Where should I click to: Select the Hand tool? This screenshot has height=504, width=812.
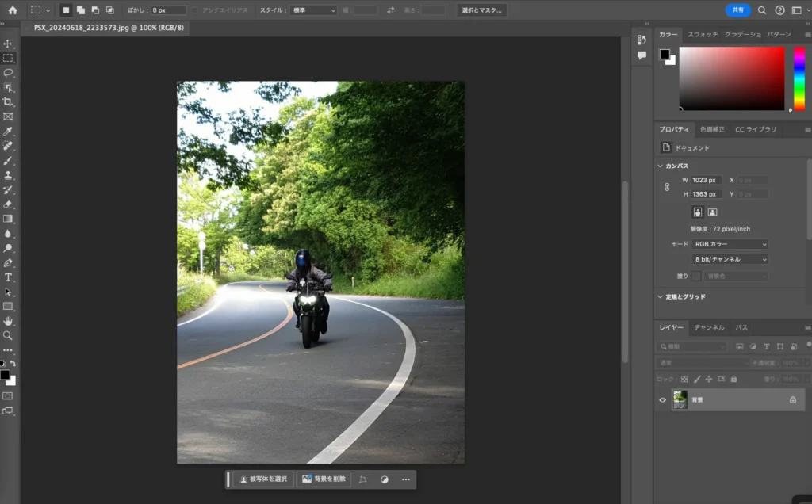8,321
